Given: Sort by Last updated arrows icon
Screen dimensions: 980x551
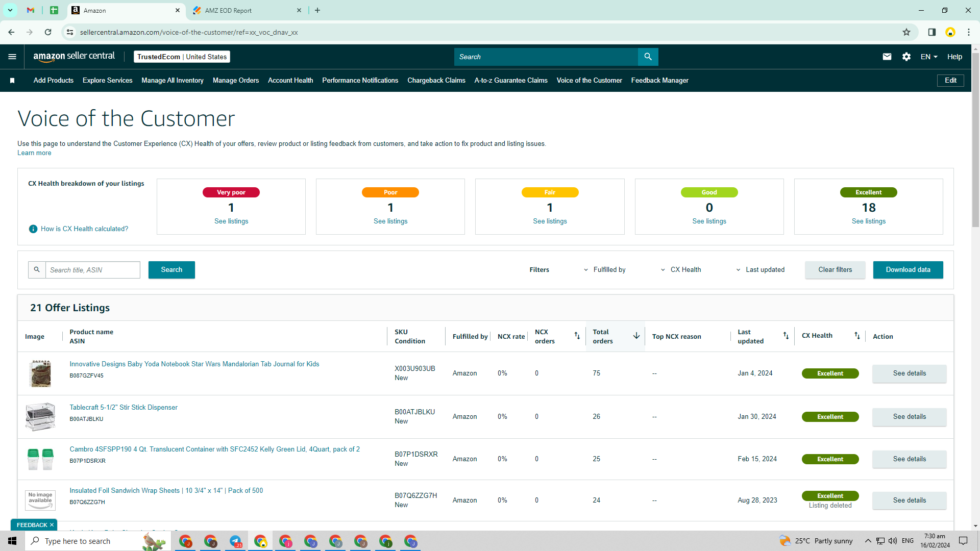Looking at the screenshot, I should 786,336.
